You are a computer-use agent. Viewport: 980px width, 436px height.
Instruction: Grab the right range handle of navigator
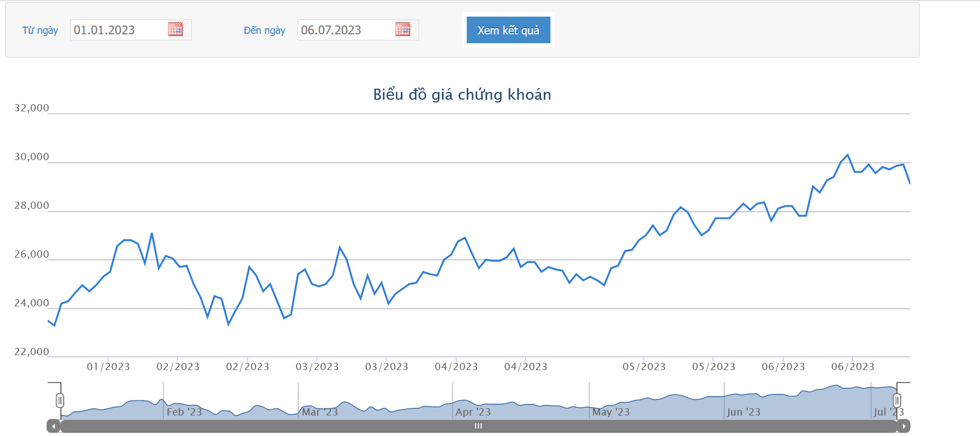click(896, 400)
